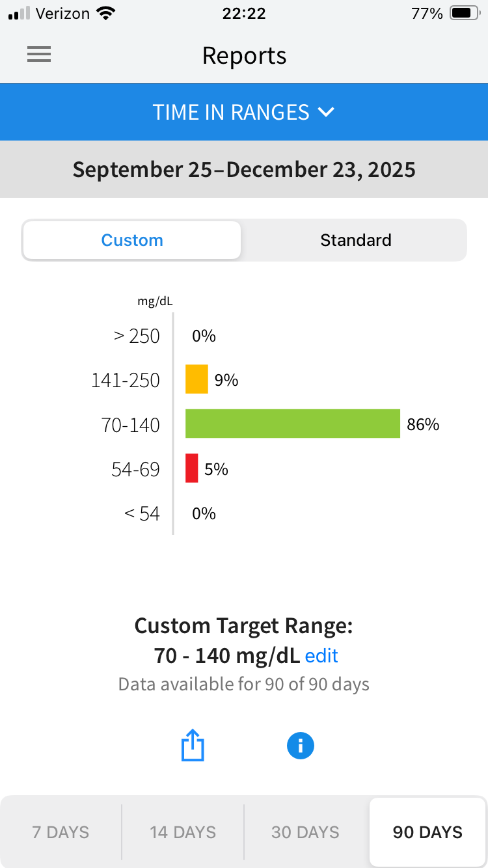Tap the yellow 141-250 bar
488x868 pixels.
pos(197,379)
